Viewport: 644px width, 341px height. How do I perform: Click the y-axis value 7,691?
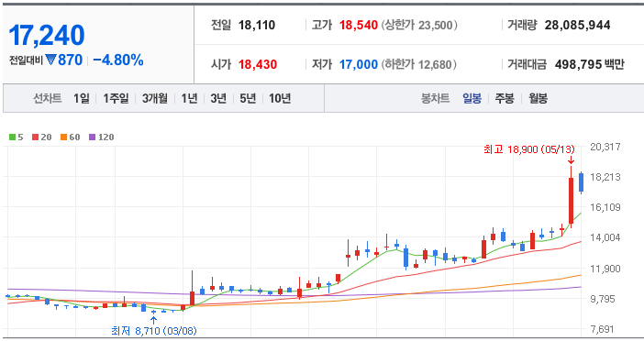[x=602, y=329]
